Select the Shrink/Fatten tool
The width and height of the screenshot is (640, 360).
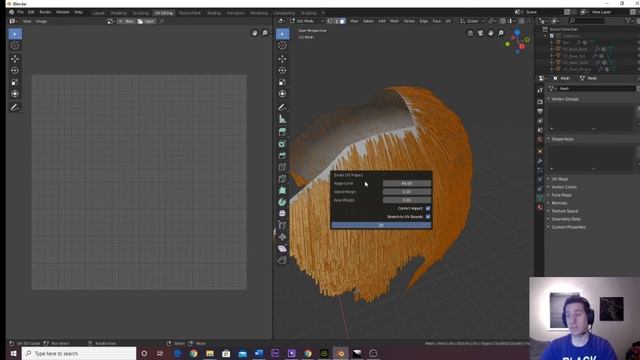tap(282, 237)
